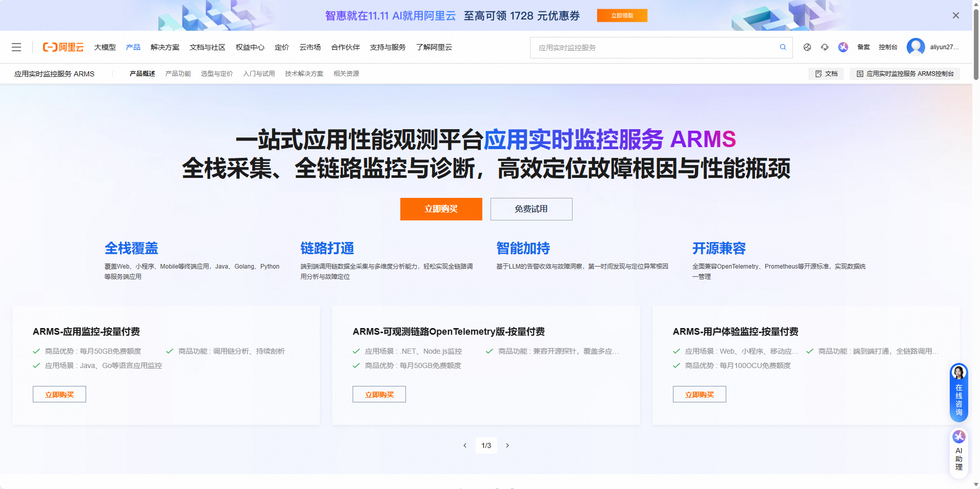980x489 pixels.
Task: Open the 合作伙伴 menu
Action: (x=345, y=47)
